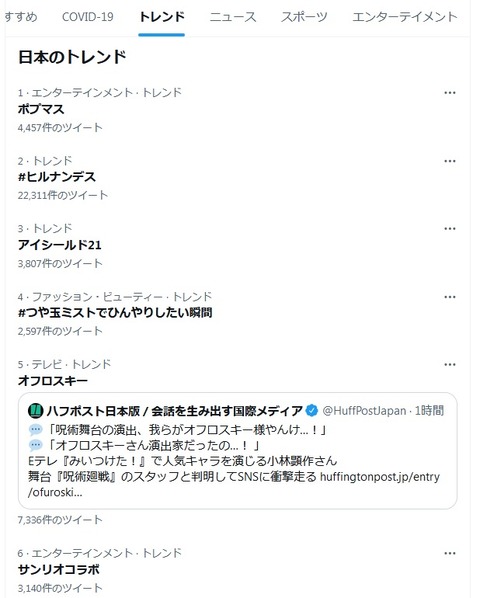The width and height of the screenshot is (480, 598).
Task: Open the ポプマス trending topic
Action: tap(41, 109)
